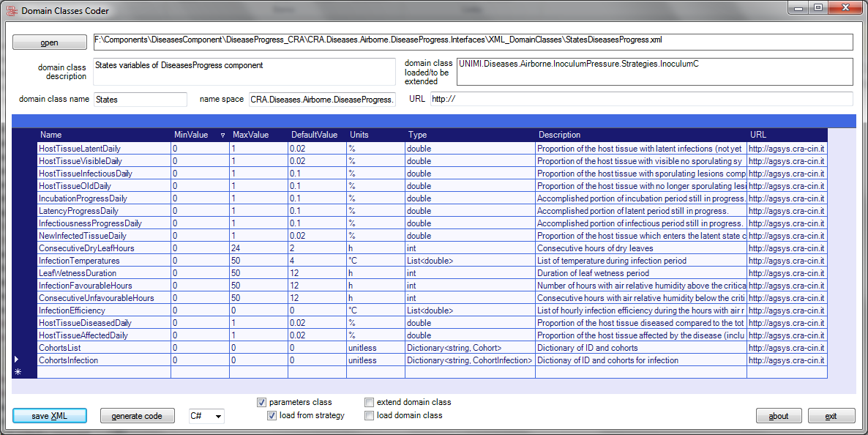Screen dimensions: 868x435
Task: Click the domain class name field
Action: (141, 99)
